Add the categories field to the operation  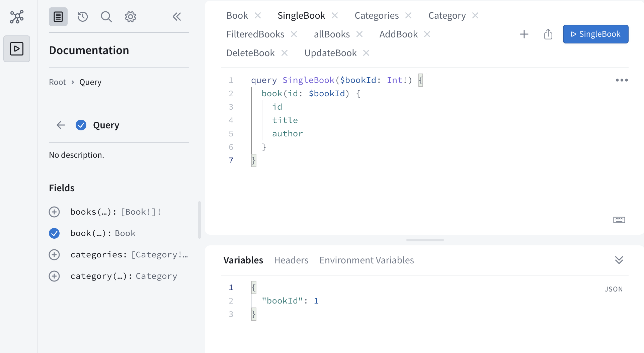click(54, 255)
